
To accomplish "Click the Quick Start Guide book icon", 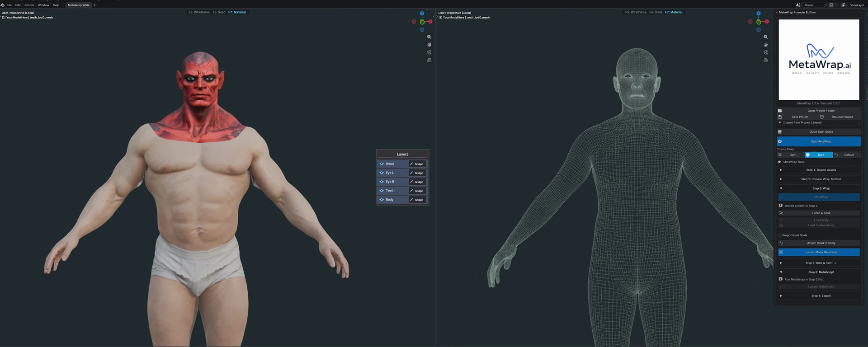I will point(780,132).
